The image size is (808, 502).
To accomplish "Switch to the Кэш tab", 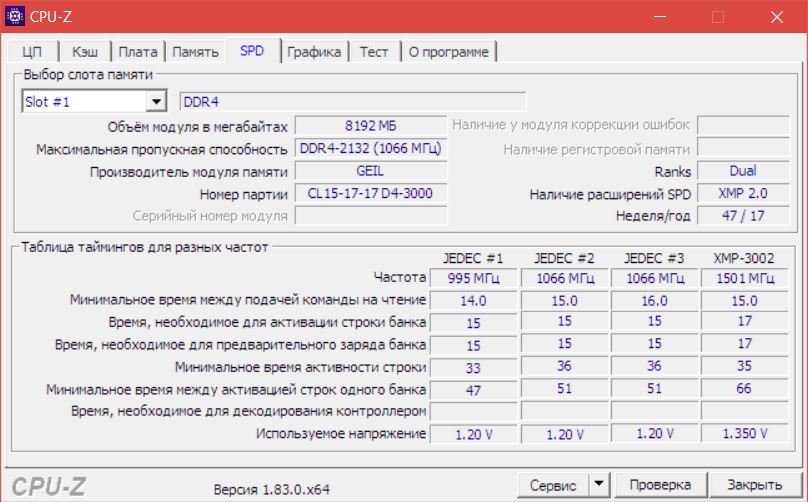I will click(x=85, y=52).
